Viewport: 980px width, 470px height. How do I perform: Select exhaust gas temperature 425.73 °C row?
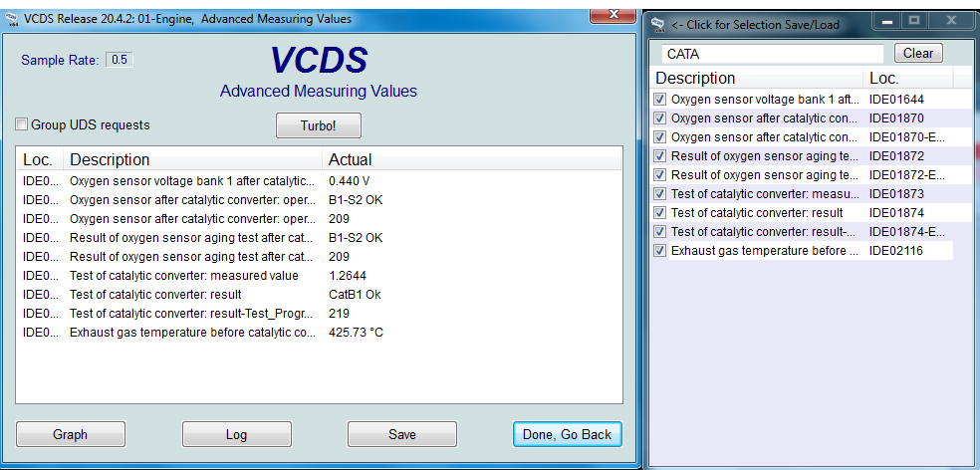coord(319,333)
